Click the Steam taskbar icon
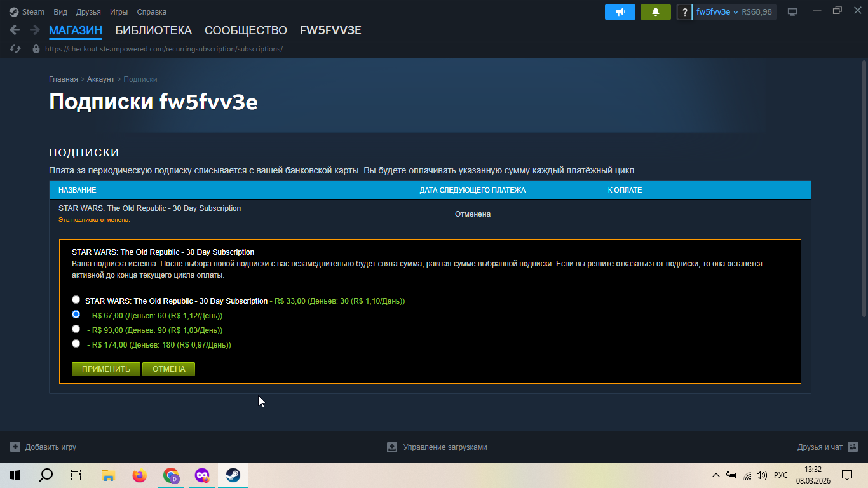Screen dimensions: 868x488 point(233,475)
